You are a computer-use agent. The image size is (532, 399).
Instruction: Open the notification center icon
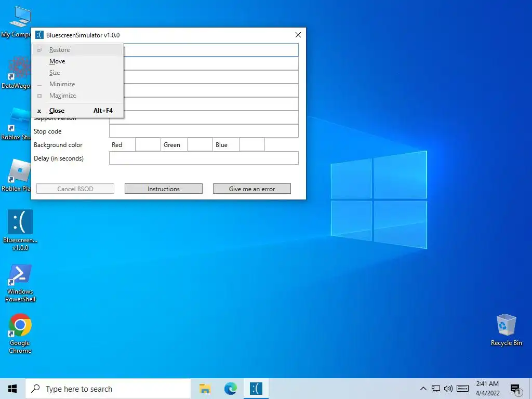[x=516, y=389]
